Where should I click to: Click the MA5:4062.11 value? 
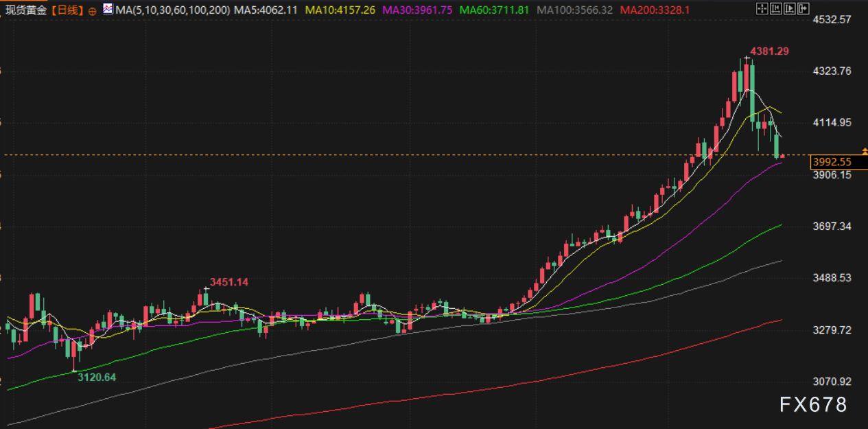pos(266,10)
